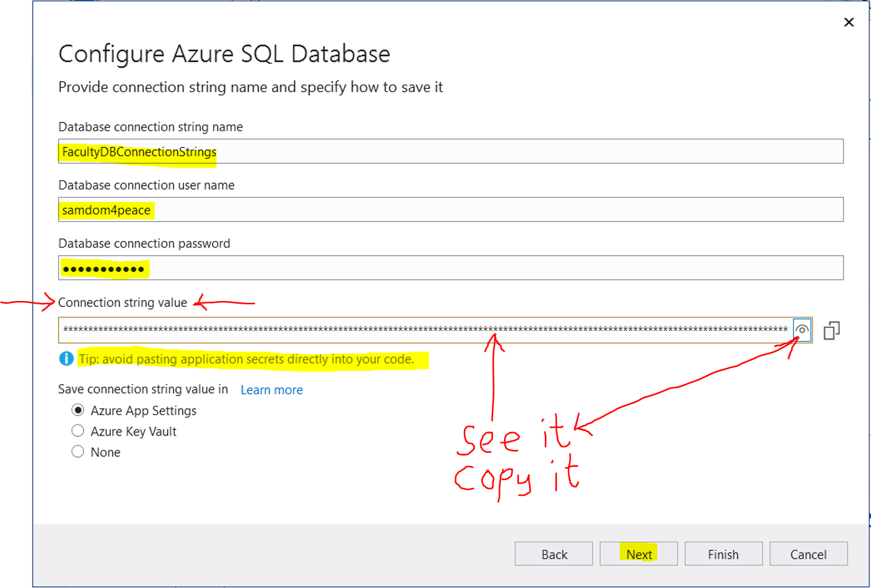The width and height of the screenshot is (871, 588).
Task: Click Finish to complete configuration
Action: (x=723, y=554)
